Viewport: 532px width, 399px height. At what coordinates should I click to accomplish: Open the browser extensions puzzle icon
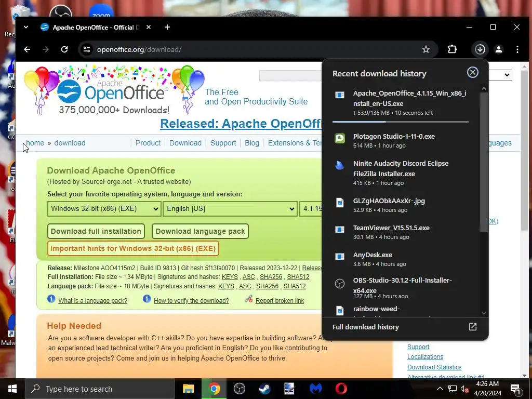click(x=453, y=49)
